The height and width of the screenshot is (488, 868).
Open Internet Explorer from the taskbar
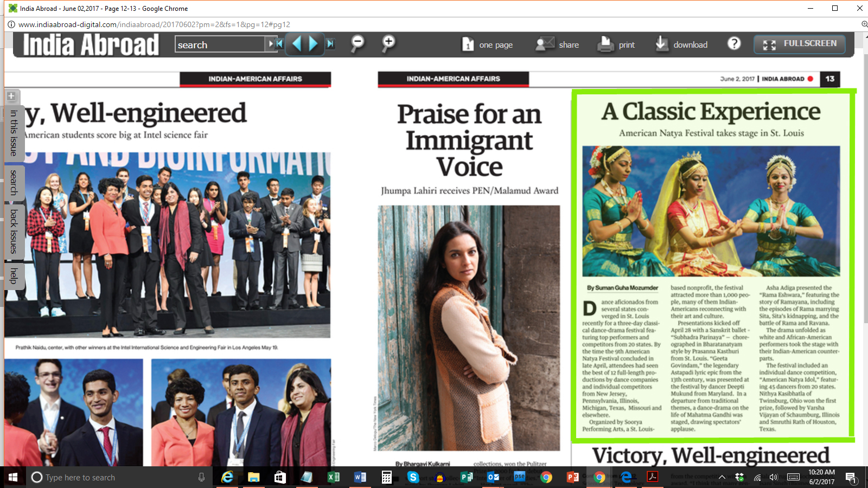[227, 477]
